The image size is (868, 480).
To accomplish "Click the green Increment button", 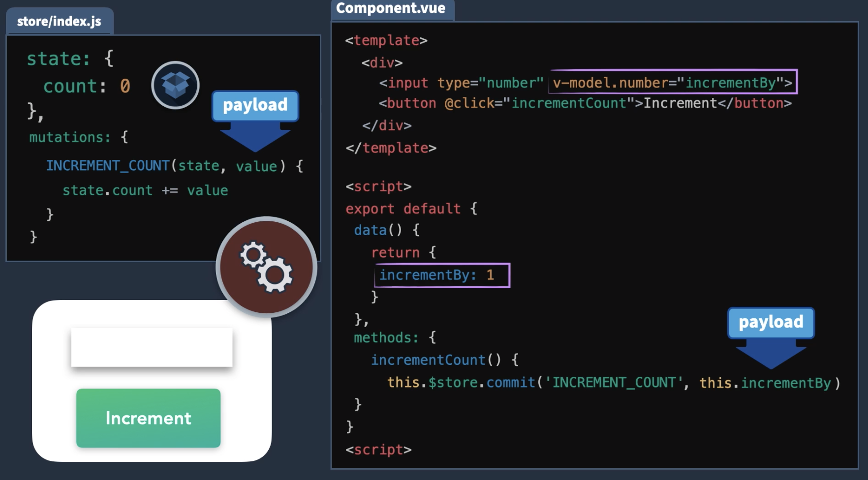I will point(148,418).
